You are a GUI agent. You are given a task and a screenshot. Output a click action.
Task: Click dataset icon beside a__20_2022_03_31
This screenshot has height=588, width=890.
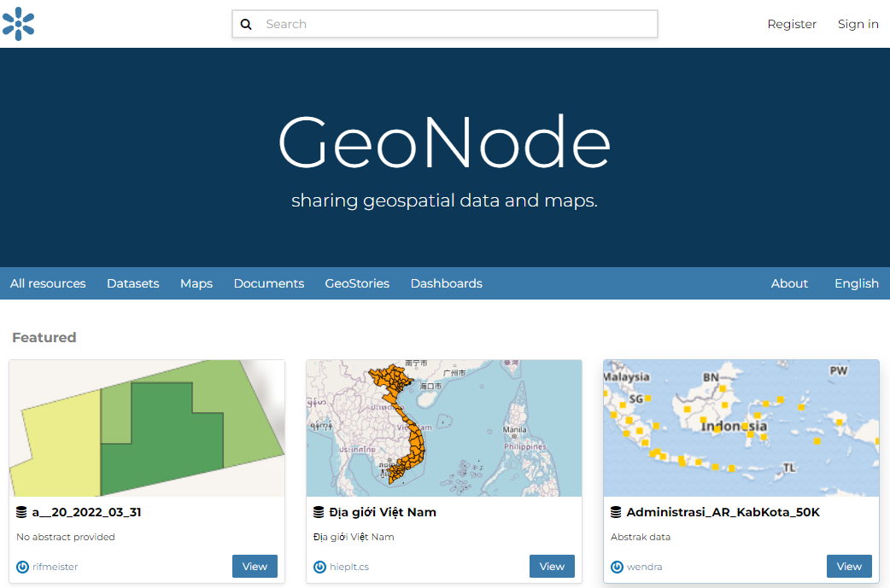pos(21,512)
